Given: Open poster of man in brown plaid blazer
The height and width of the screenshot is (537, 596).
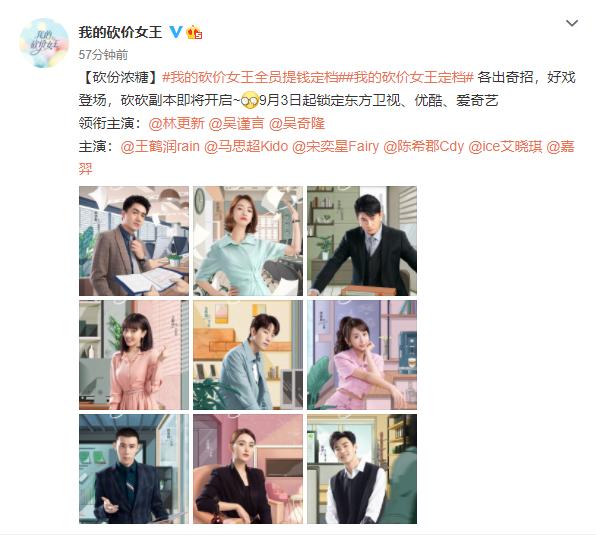Looking at the screenshot, I should pyautogui.click(x=134, y=241).
